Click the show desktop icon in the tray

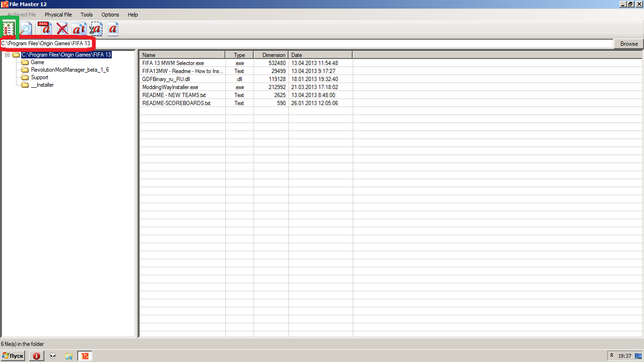point(638,356)
